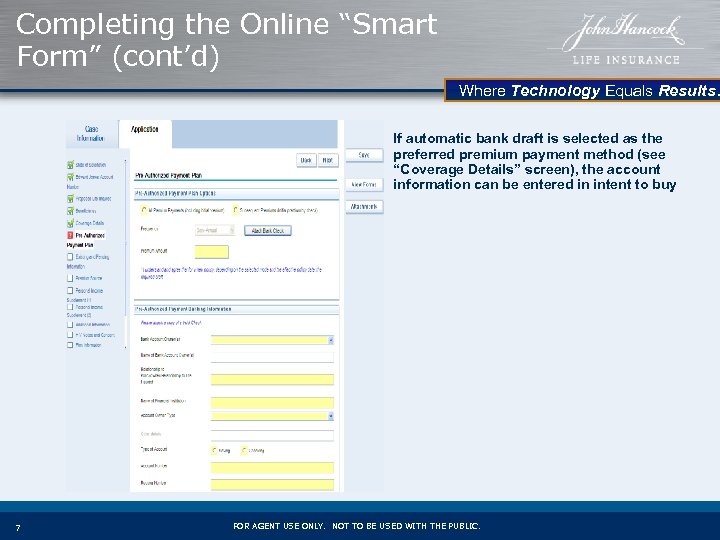Open the Bank Account Owner dropdown
This screenshot has width=720, height=540.
click(272, 340)
